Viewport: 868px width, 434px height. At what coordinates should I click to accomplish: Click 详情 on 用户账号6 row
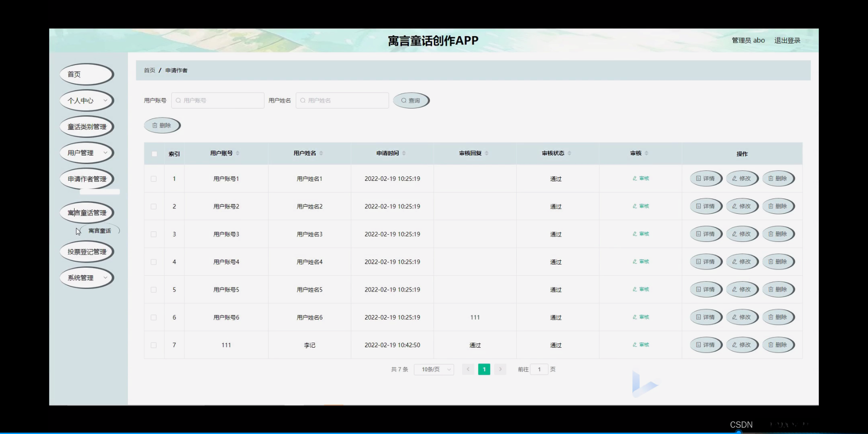(x=706, y=317)
